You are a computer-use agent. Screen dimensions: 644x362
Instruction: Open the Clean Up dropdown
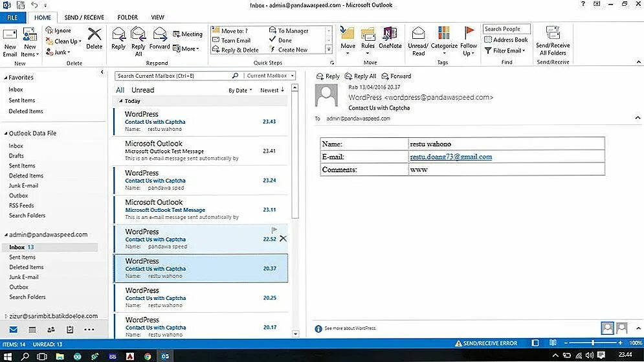63,41
